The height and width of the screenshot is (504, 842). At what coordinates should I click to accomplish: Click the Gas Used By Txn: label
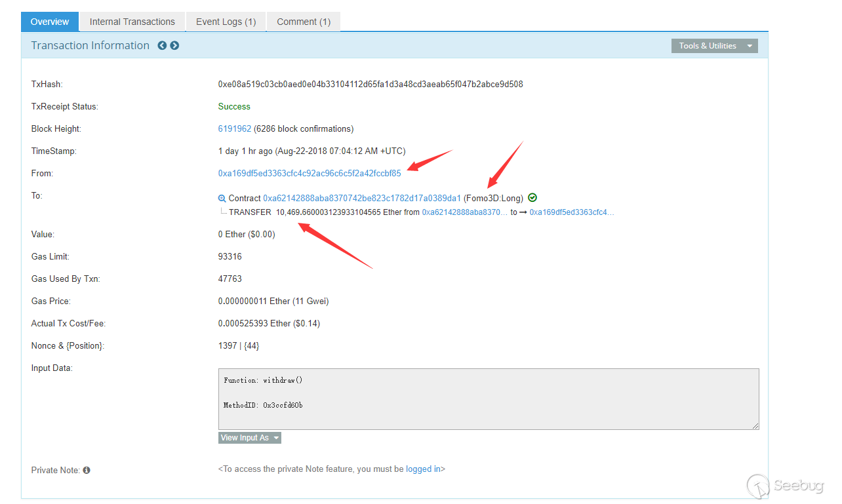pos(66,279)
